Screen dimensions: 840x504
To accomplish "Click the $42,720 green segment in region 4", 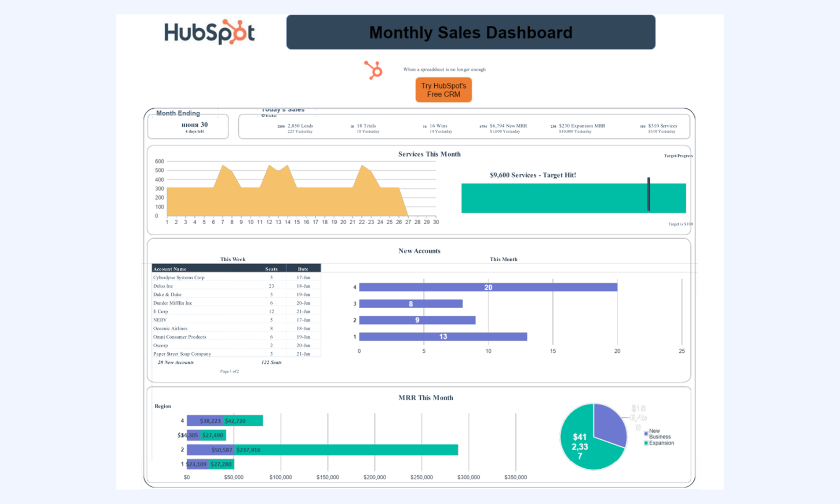I will [243, 420].
